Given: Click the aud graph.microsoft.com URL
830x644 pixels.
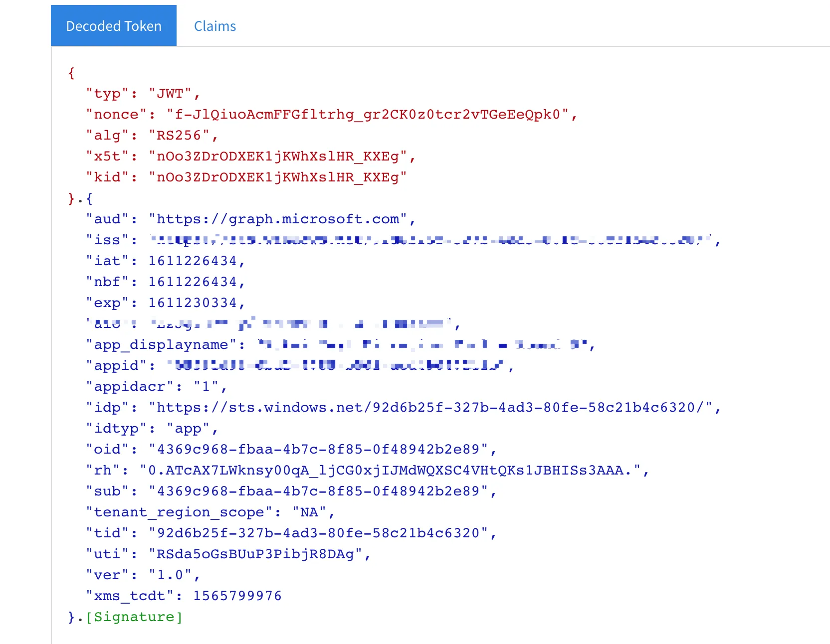Looking at the screenshot, I should tap(278, 219).
